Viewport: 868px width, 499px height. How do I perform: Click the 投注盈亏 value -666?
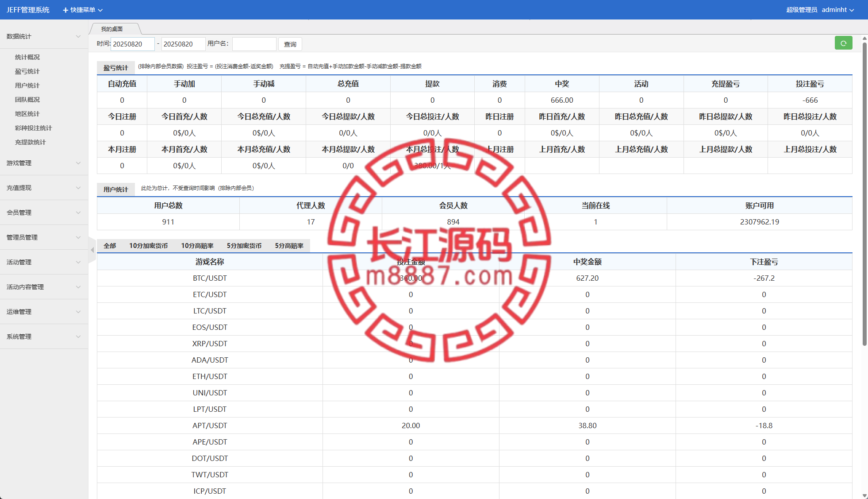point(810,100)
